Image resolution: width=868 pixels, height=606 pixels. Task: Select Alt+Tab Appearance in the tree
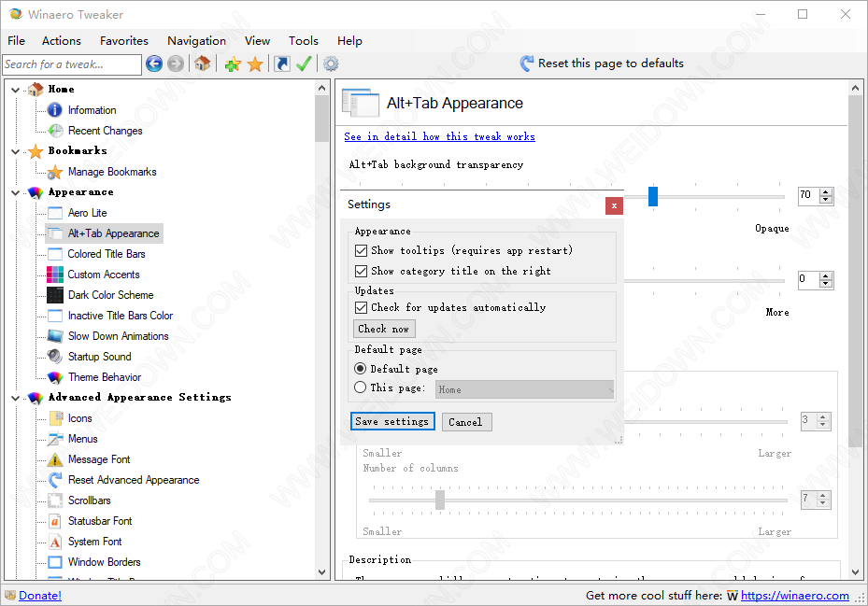point(113,233)
